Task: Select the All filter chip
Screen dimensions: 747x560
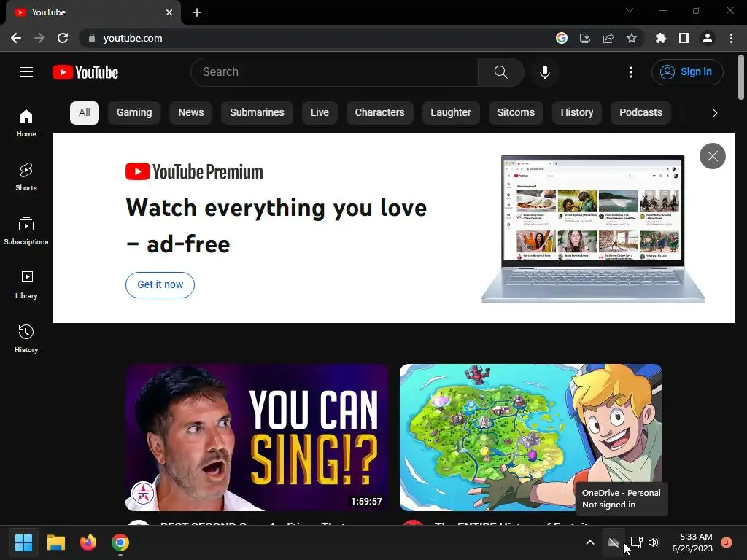Action: (x=85, y=113)
